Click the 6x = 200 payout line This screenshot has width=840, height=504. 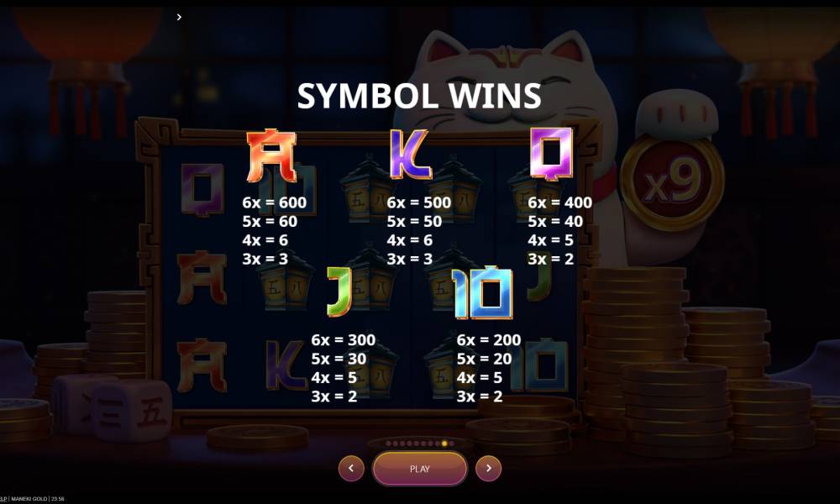click(x=489, y=339)
